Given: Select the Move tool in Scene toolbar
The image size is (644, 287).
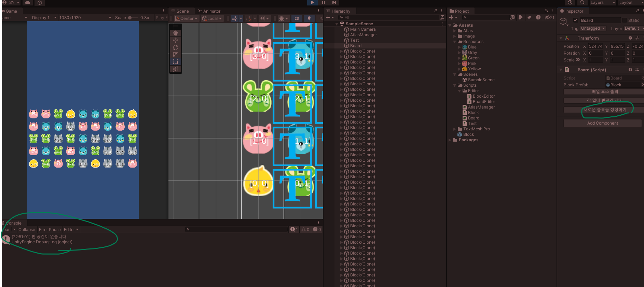Looking at the screenshot, I should pos(176,40).
